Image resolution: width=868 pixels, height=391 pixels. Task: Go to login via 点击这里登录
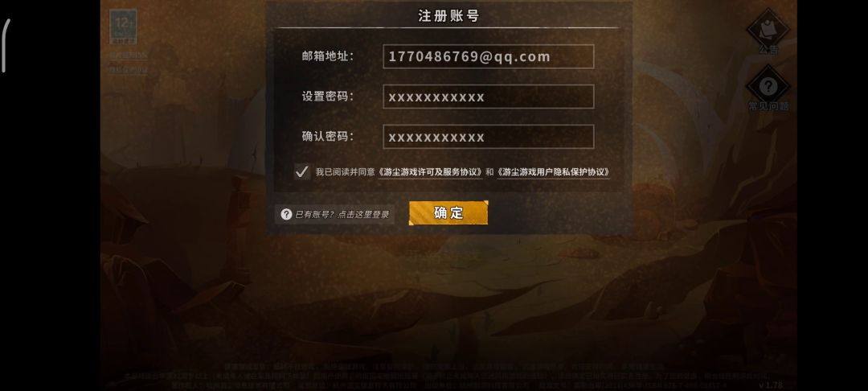[x=363, y=214]
